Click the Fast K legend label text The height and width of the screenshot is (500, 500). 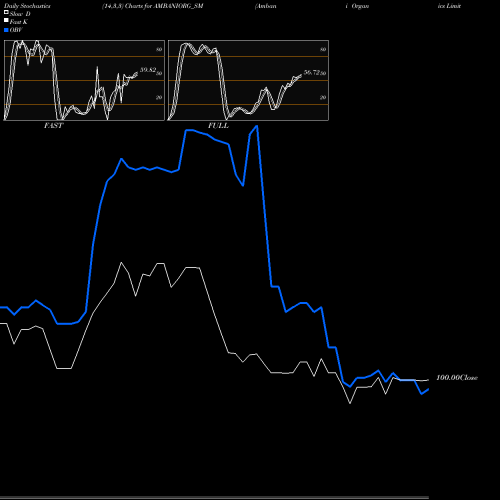18,22
